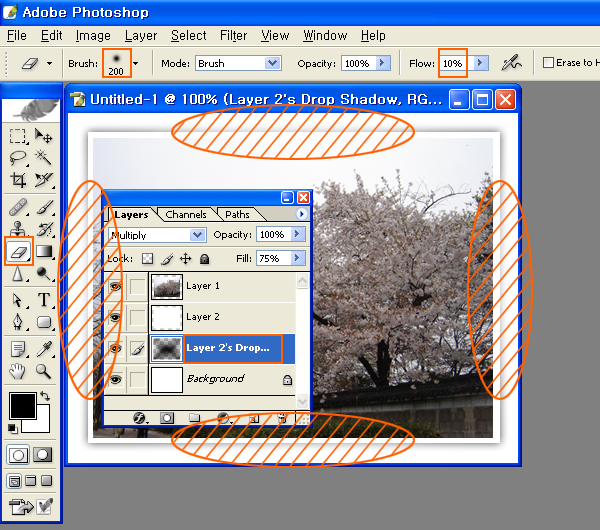The image size is (600, 530).
Task: Switch to Standard Mode editing
Action: point(18,455)
